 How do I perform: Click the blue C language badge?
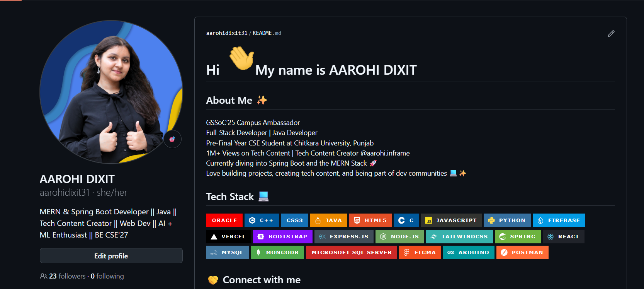pos(406,220)
